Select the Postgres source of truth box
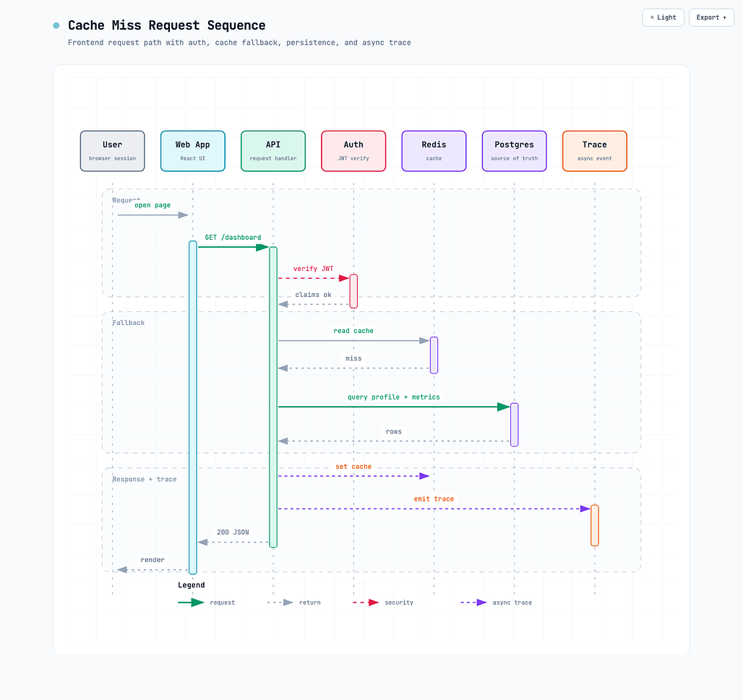This screenshot has width=743, height=700. pos(514,151)
